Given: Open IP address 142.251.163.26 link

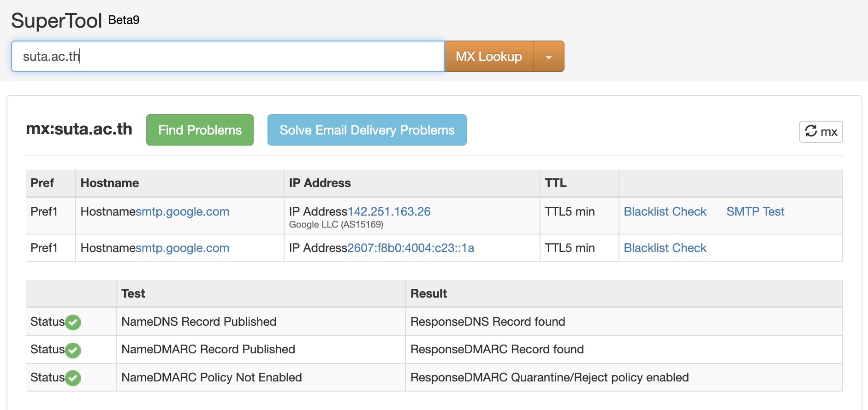Looking at the screenshot, I should coord(389,211).
